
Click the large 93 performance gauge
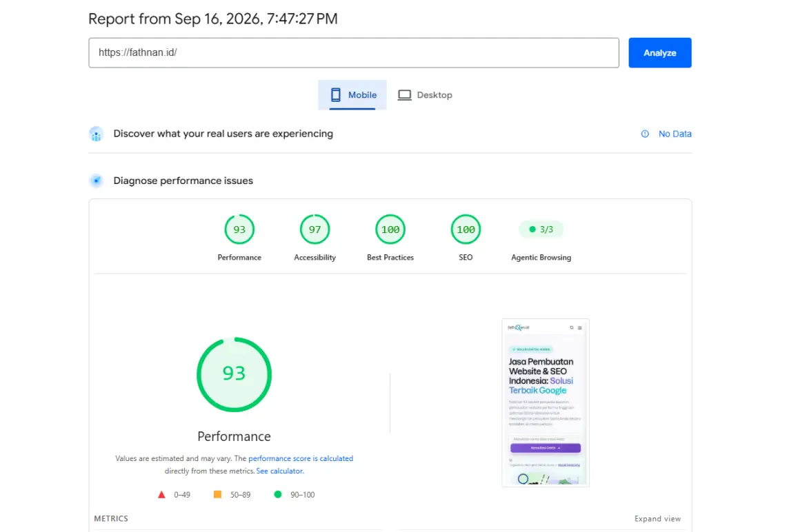234,375
